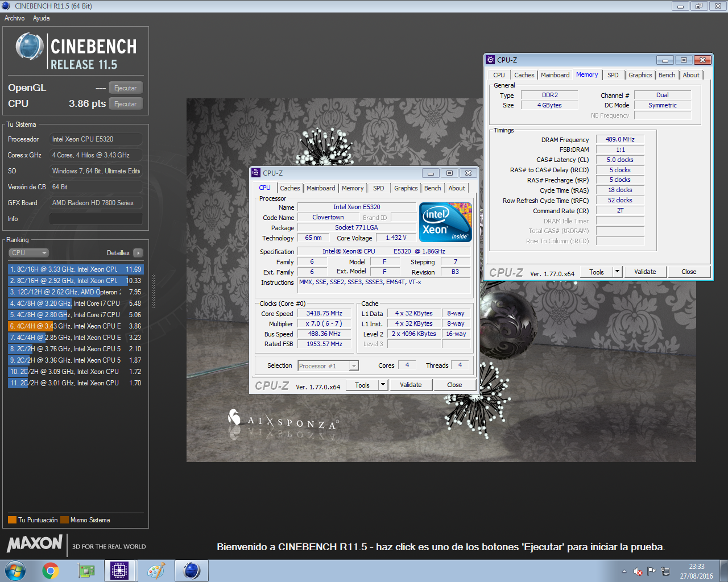Show hidden system tray icons
The height and width of the screenshot is (582, 728).
pos(624,571)
